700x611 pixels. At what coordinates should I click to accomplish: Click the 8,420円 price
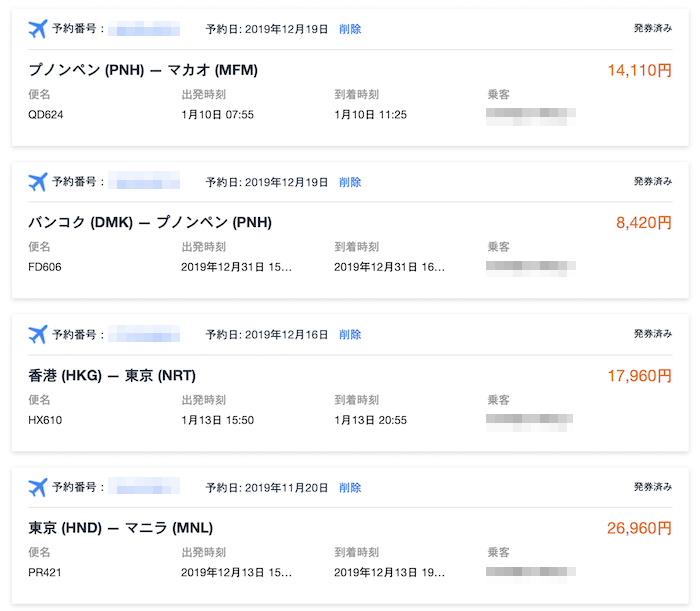644,222
